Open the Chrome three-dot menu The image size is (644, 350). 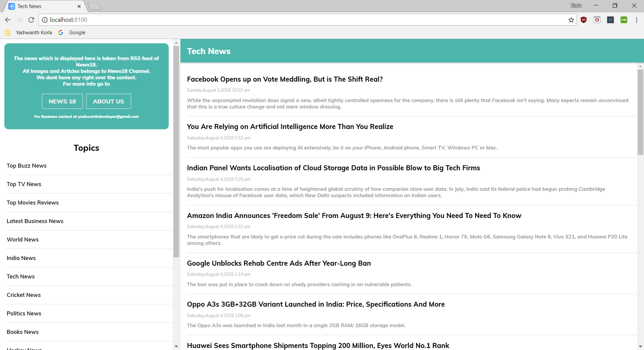tap(637, 20)
